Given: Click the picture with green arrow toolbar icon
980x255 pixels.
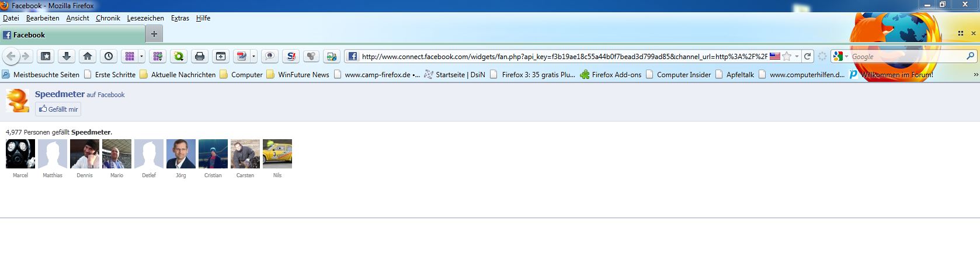Looking at the screenshot, I should (332, 56).
